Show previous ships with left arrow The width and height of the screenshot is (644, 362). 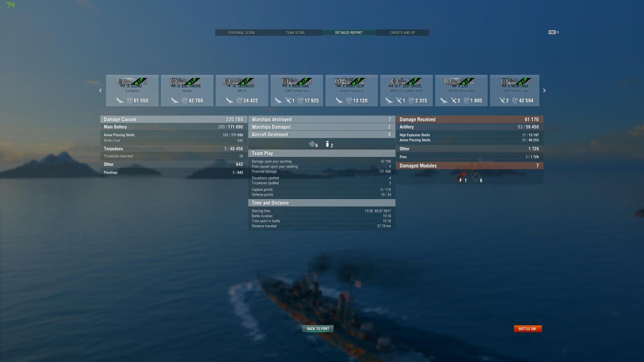tap(100, 90)
